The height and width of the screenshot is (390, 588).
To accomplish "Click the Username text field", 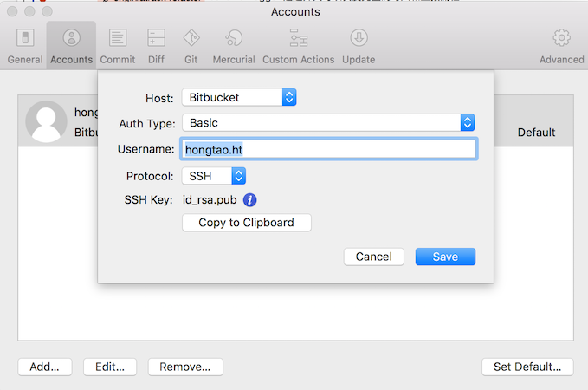I will coord(329,149).
